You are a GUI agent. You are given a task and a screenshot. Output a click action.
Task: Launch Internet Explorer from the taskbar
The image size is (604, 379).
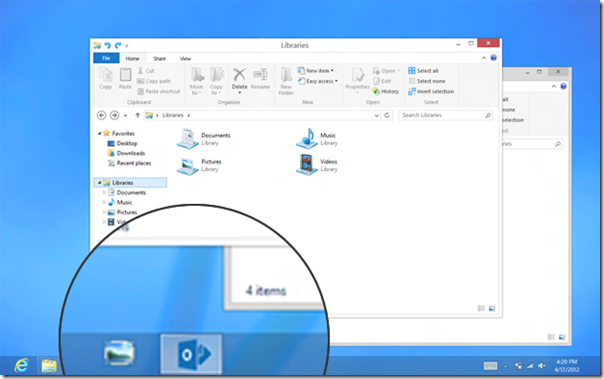tap(22, 365)
